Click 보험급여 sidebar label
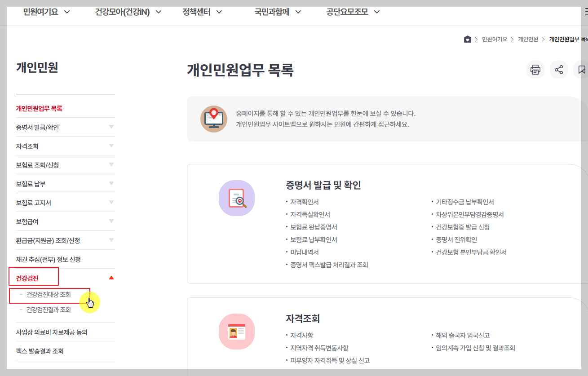This screenshot has height=376, width=588. [27, 221]
